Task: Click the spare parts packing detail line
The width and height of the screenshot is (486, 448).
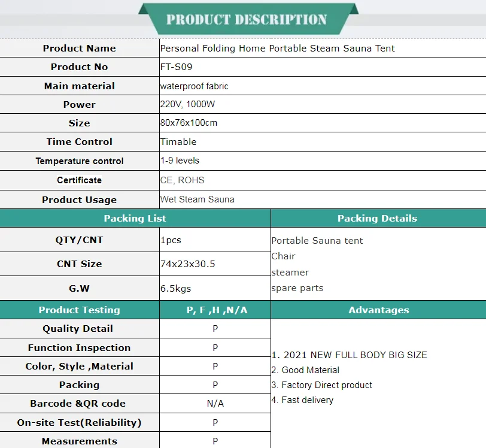Action: pyautogui.click(x=297, y=288)
